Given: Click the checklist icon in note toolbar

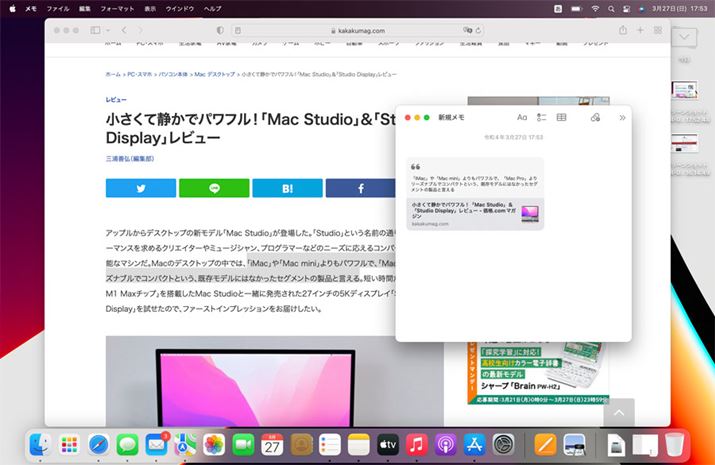Looking at the screenshot, I should tap(542, 118).
